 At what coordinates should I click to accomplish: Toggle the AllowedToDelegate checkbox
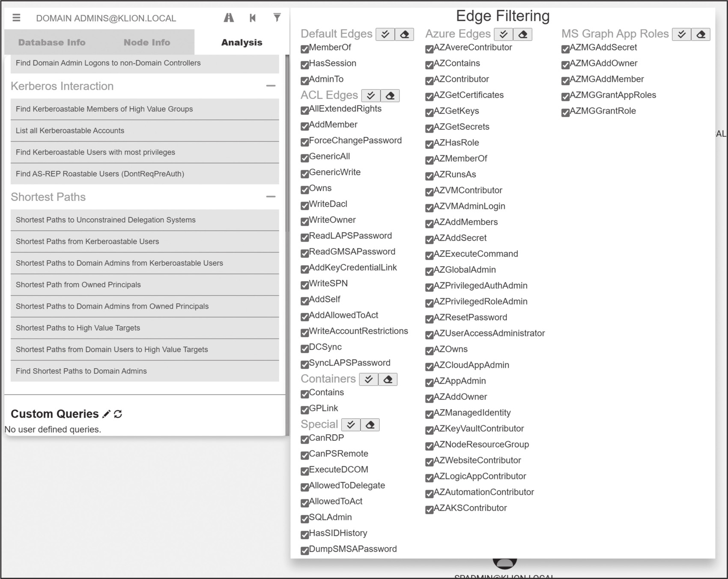(305, 487)
